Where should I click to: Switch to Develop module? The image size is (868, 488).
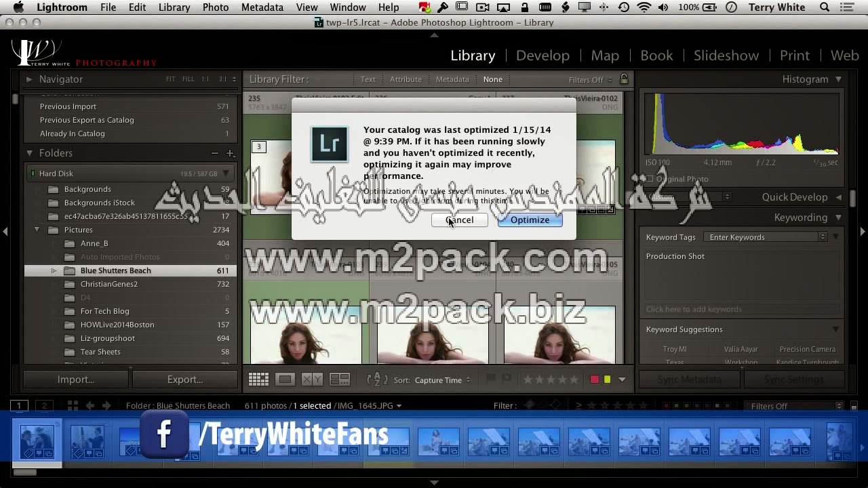click(x=542, y=56)
